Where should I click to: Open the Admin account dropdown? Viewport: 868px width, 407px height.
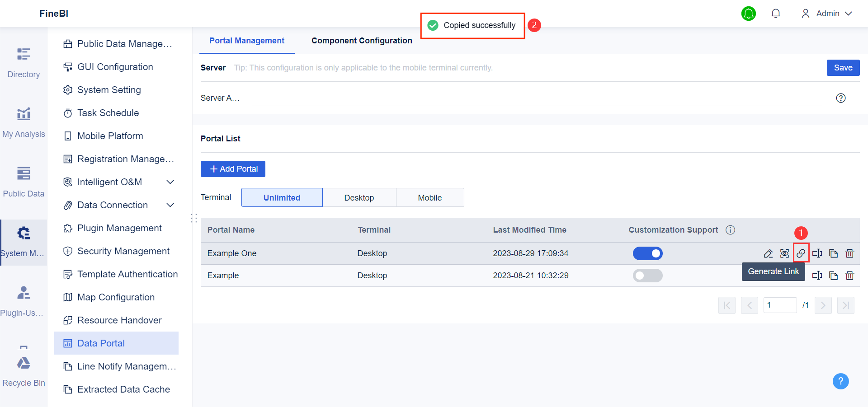point(826,14)
